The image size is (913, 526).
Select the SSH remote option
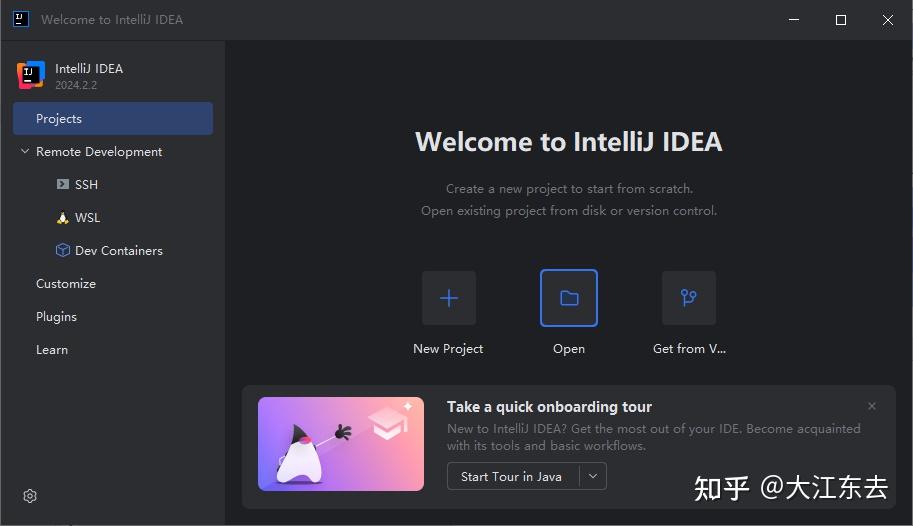point(86,185)
